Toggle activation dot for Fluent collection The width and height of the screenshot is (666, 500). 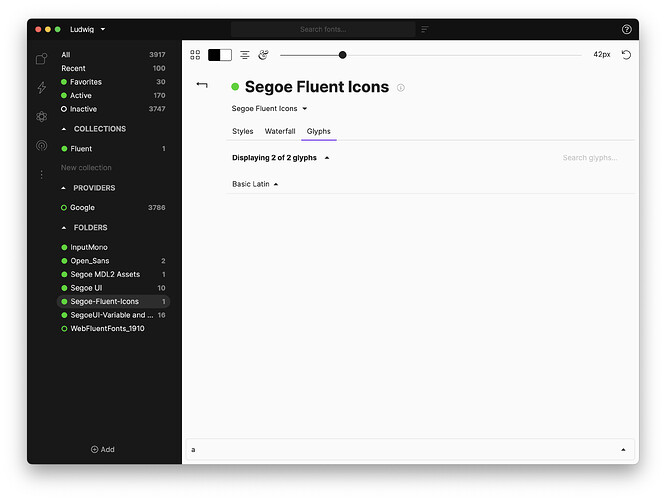[64, 149]
